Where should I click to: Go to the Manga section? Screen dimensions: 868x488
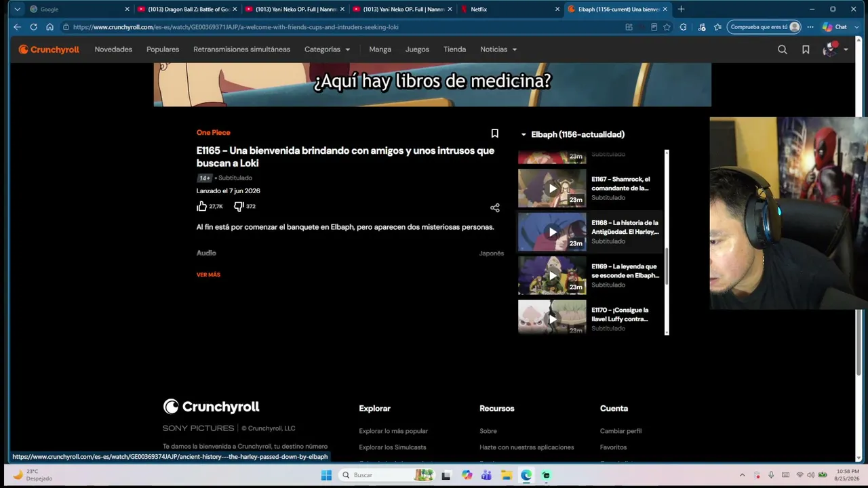[x=380, y=49]
